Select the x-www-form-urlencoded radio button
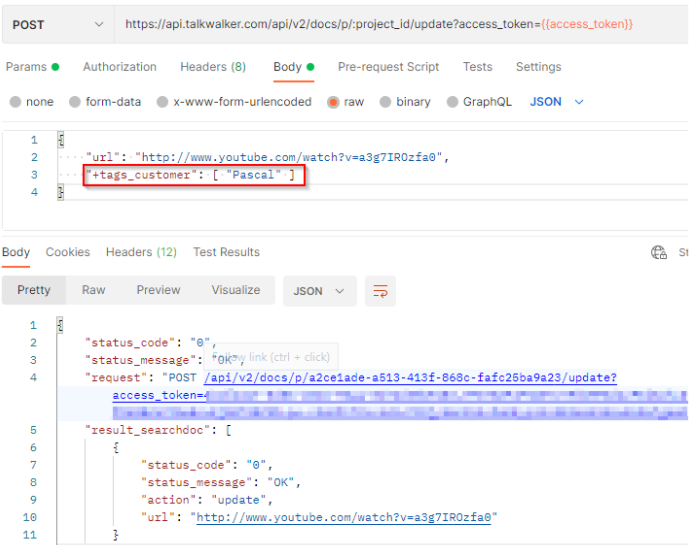This screenshot has height=545, width=690. 162,102
